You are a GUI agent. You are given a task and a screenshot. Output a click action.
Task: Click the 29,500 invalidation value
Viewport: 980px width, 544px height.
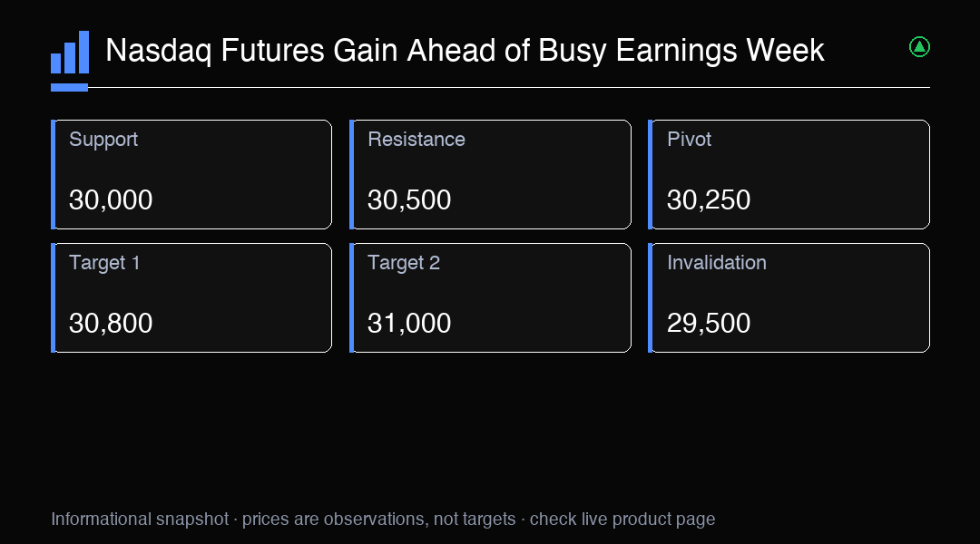coord(709,323)
